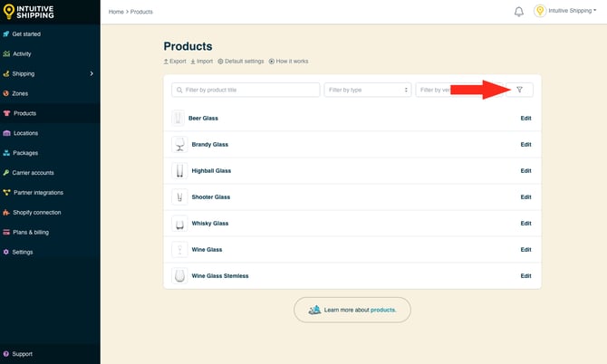Open Support at sidebar bottom
Viewport: 607px width, 364px height.
22,354
